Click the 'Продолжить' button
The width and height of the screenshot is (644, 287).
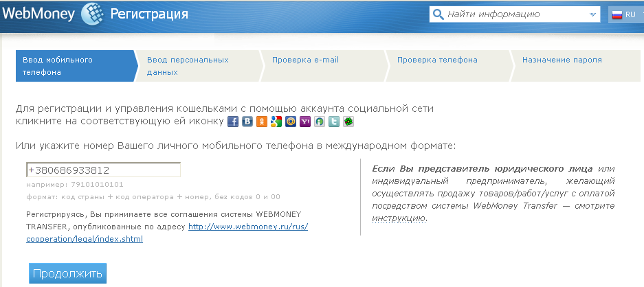tap(68, 273)
